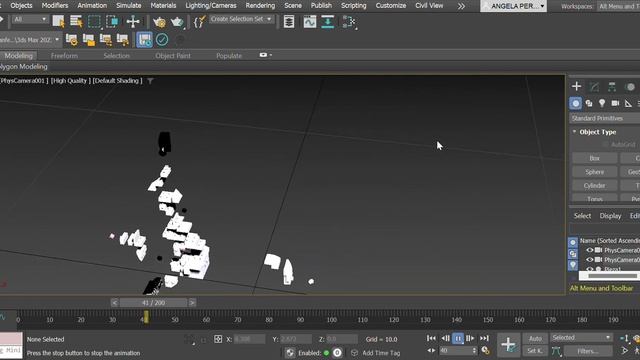Open Key Filters dialog
The width and height of the screenshot is (640, 360).
coord(588,351)
